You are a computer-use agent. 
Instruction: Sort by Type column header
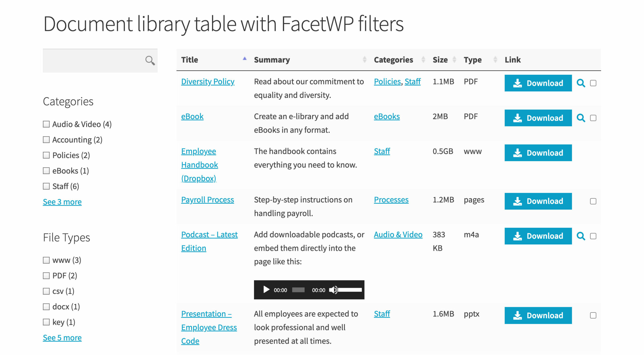(473, 60)
